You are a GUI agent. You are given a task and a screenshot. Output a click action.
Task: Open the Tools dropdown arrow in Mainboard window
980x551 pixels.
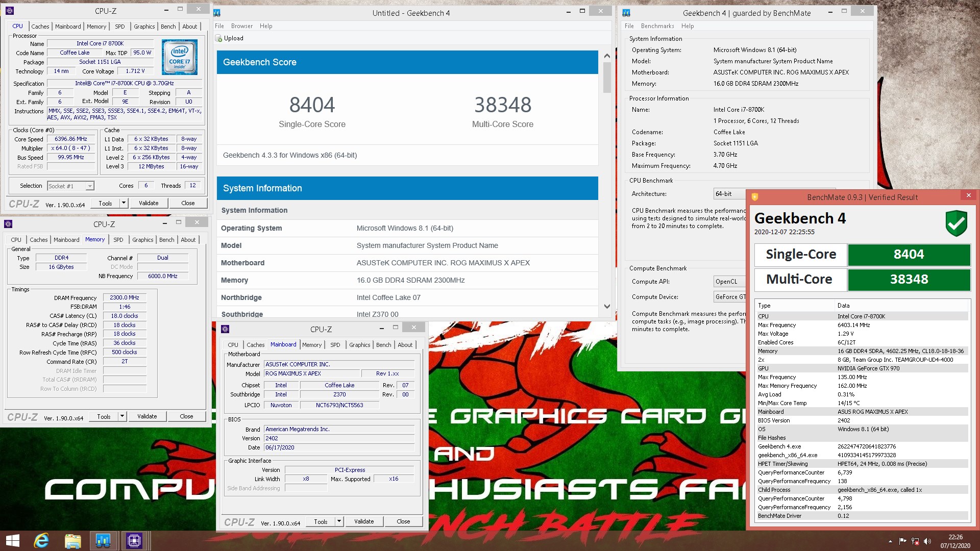click(x=338, y=521)
